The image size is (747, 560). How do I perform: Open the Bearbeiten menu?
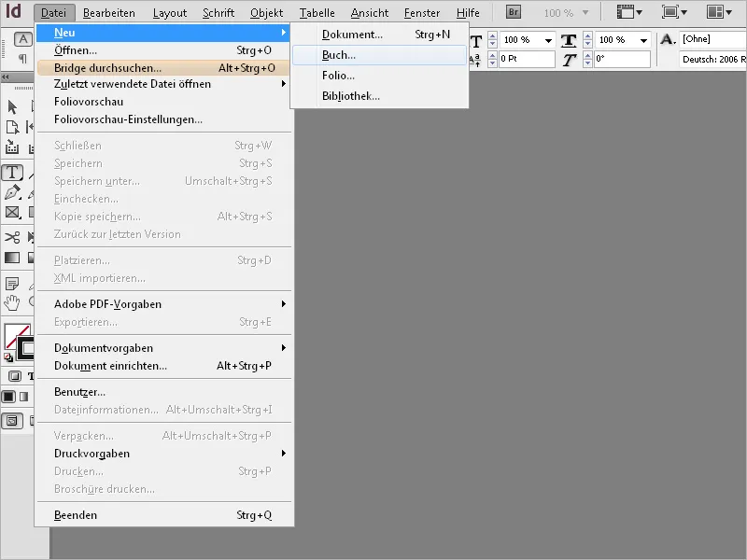pyautogui.click(x=109, y=13)
